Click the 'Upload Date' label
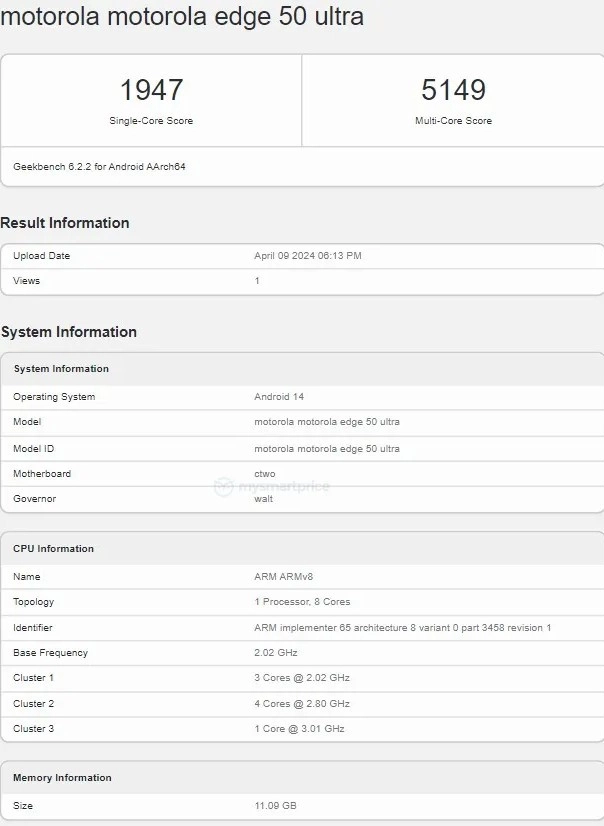The width and height of the screenshot is (604, 826). tap(42, 255)
